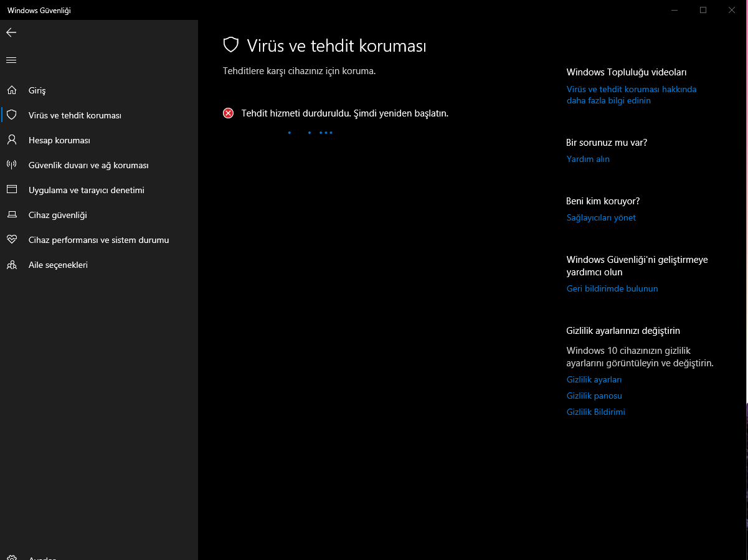Viewport: 748px width, 560px height.
Task: Select Virüs ve tehdit koruması in sidebar
Action: point(99,115)
